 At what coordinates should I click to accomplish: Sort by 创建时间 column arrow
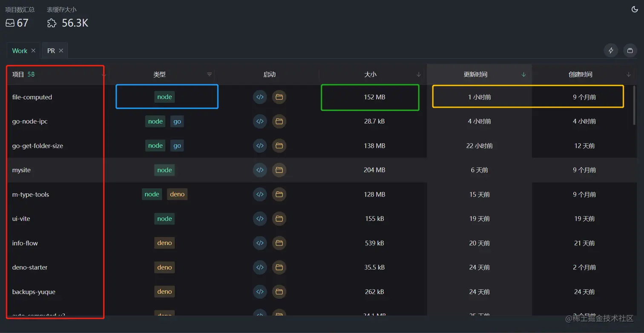click(629, 74)
